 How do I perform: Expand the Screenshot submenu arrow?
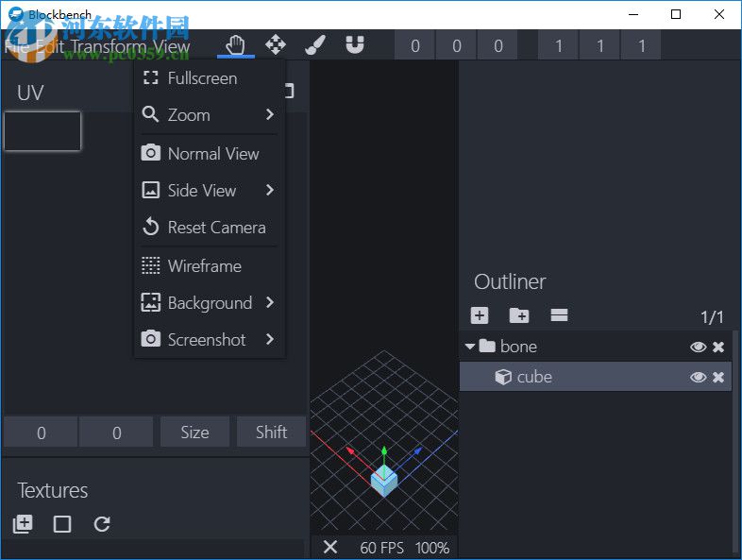click(270, 339)
